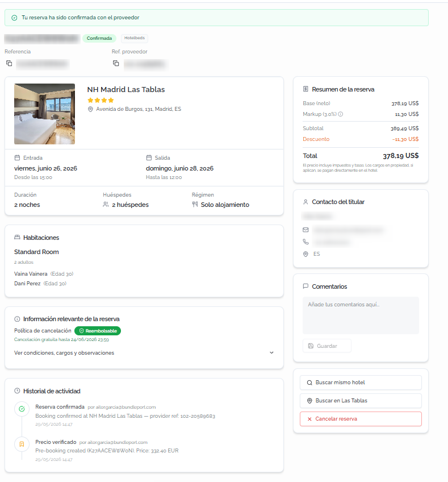Copy the Referencia booking code
Image resolution: width=448 pixels, height=482 pixels.
pyautogui.click(x=9, y=63)
